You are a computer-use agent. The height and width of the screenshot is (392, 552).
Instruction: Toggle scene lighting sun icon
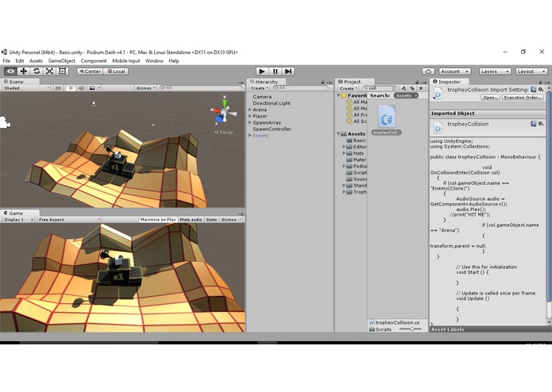(71, 88)
